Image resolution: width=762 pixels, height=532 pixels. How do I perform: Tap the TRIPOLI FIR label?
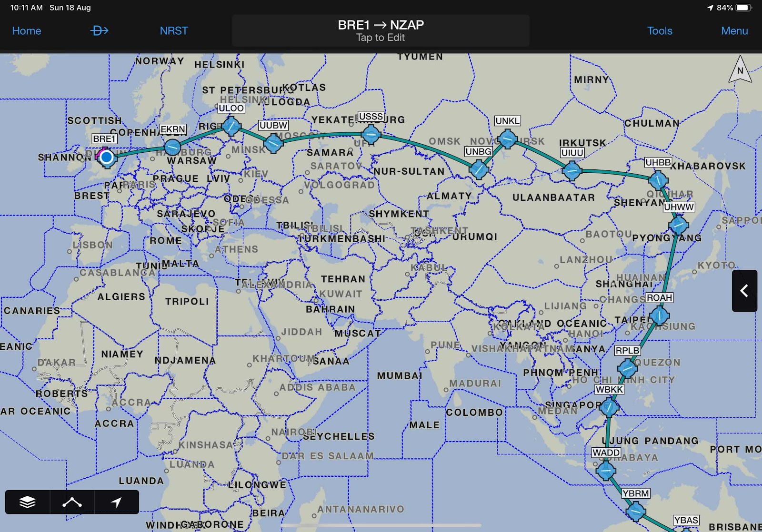coord(187,302)
